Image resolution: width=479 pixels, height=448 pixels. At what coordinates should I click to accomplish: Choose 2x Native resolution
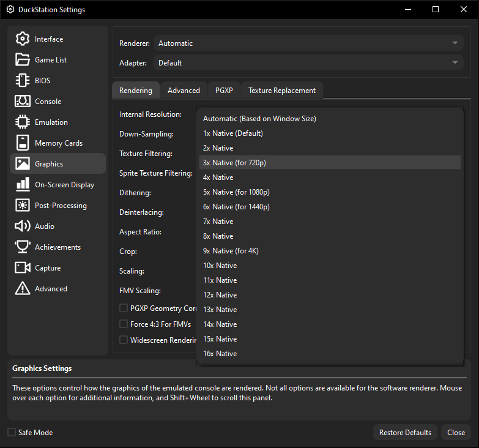330,148
